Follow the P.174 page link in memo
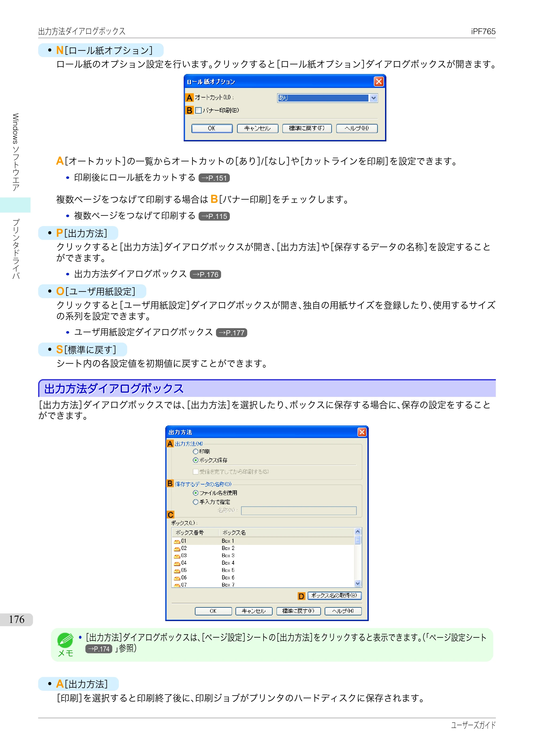 [x=99, y=649]
